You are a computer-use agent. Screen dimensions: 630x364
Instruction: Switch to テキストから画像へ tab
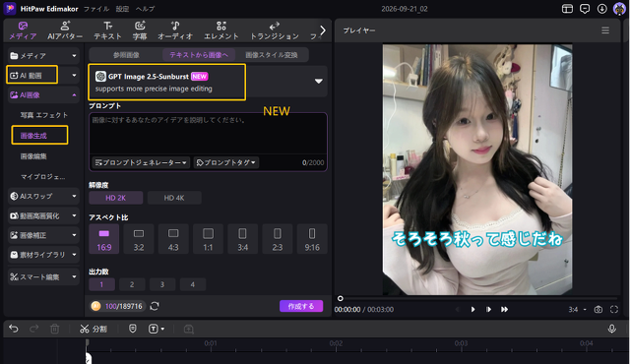click(199, 55)
